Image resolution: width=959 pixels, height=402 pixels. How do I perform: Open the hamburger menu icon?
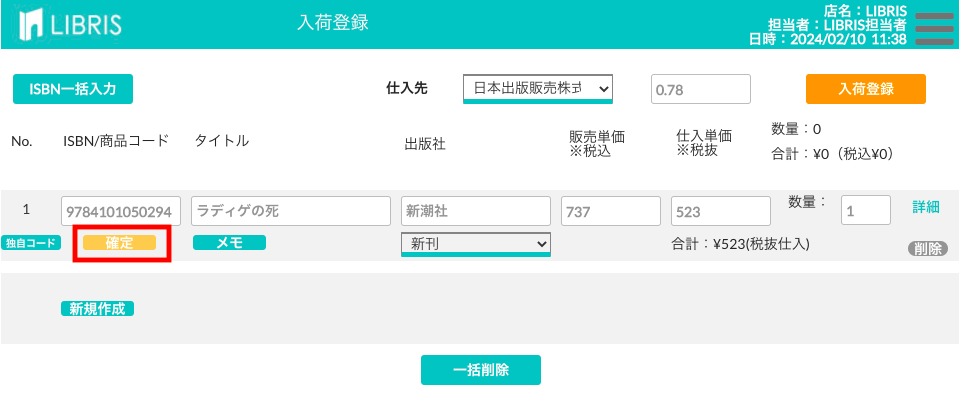point(934,29)
